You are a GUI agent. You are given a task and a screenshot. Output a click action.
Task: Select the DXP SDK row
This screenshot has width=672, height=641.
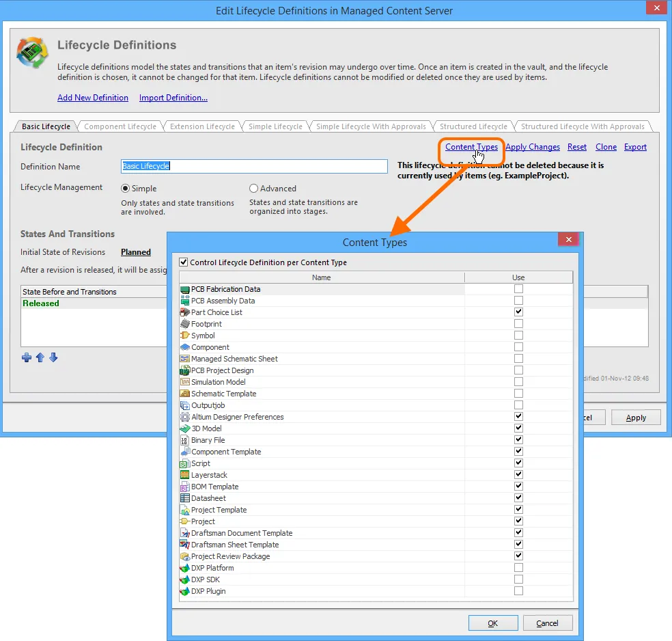(376, 579)
